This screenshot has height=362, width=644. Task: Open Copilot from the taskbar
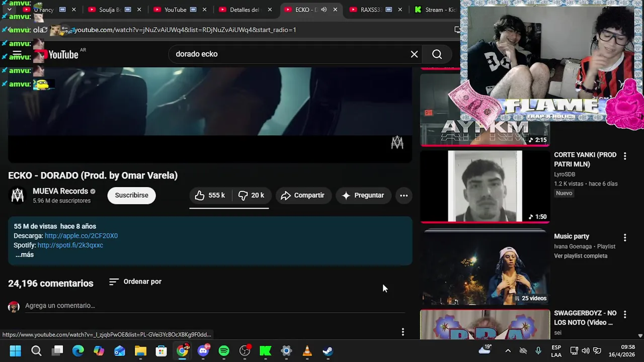[99, 351]
